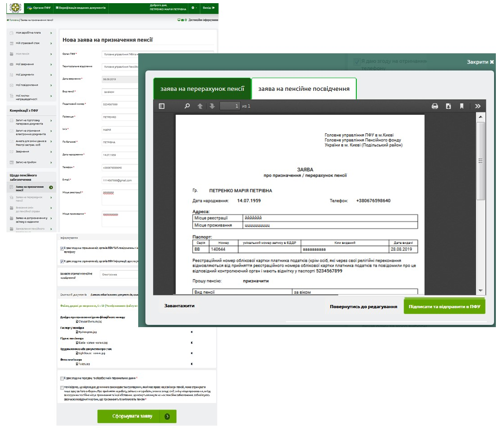Open the PDF viewer bookmark icon
The width and height of the screenshot is (504, 436).
coord(462,106)
